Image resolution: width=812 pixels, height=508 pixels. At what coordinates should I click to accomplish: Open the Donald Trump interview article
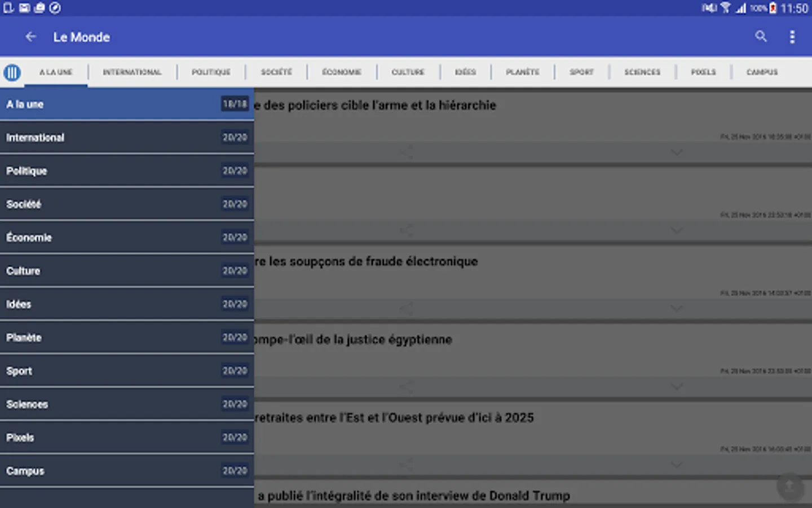[414, 496]
